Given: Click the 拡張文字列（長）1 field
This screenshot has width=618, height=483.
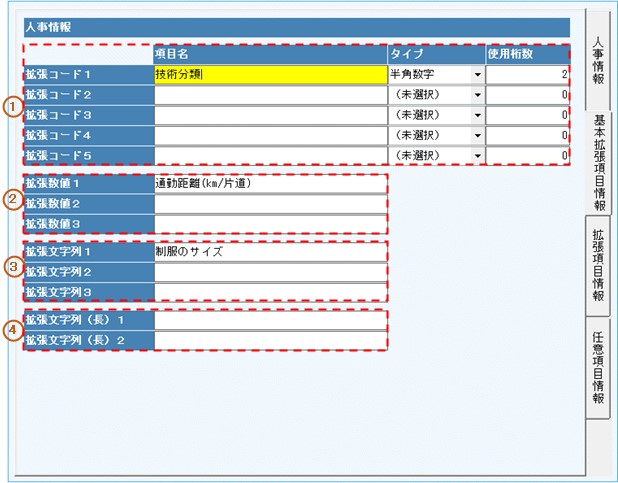Looking at the screenshot, I should click(x=270, y=321).
